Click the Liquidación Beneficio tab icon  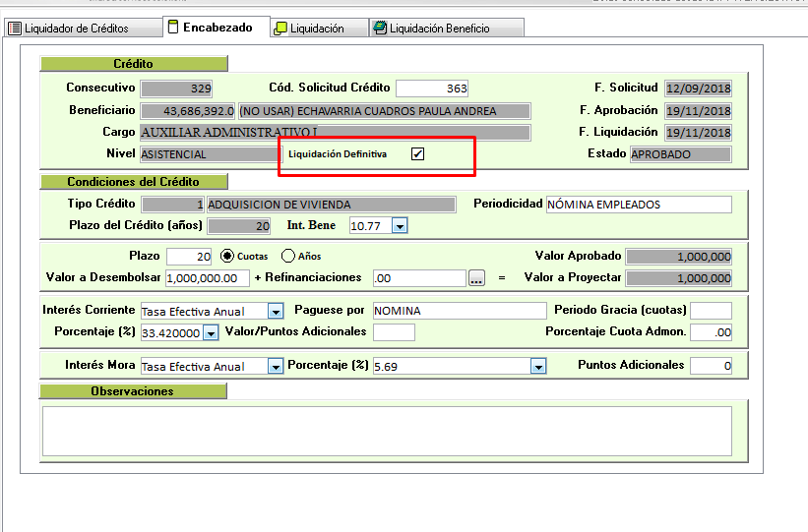pyautogui.click(x=380, y=29)
